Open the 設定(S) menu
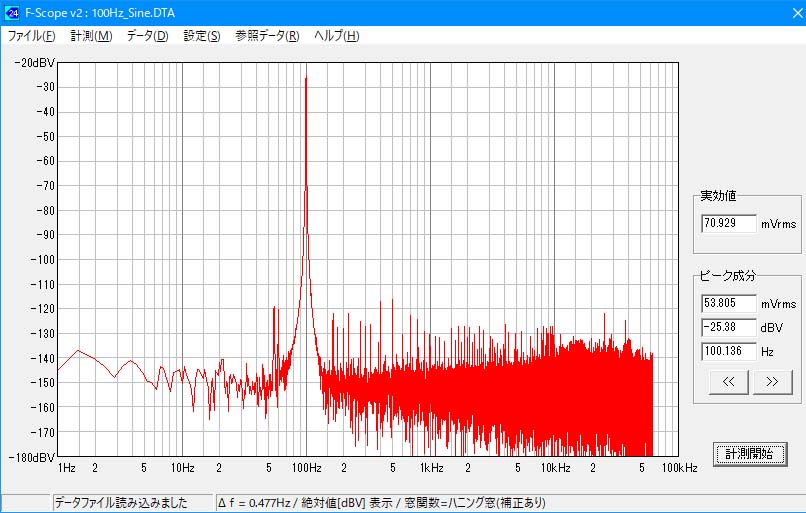 point(201,36)
